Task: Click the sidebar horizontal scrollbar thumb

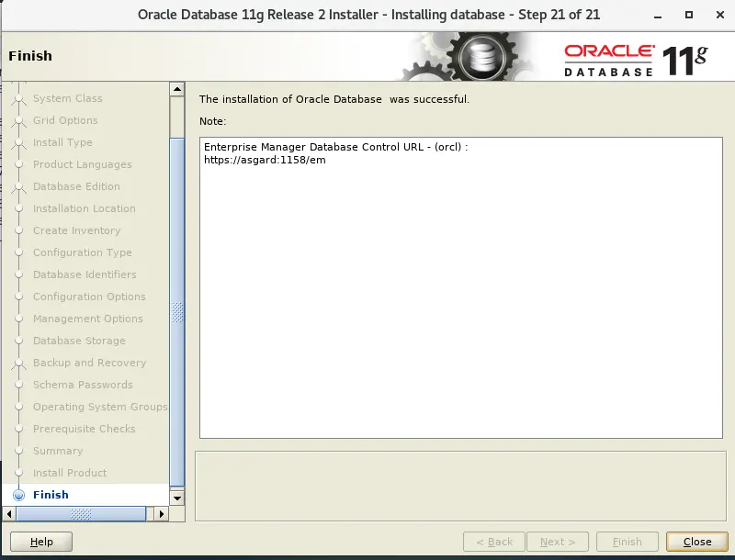Action: 81,514
